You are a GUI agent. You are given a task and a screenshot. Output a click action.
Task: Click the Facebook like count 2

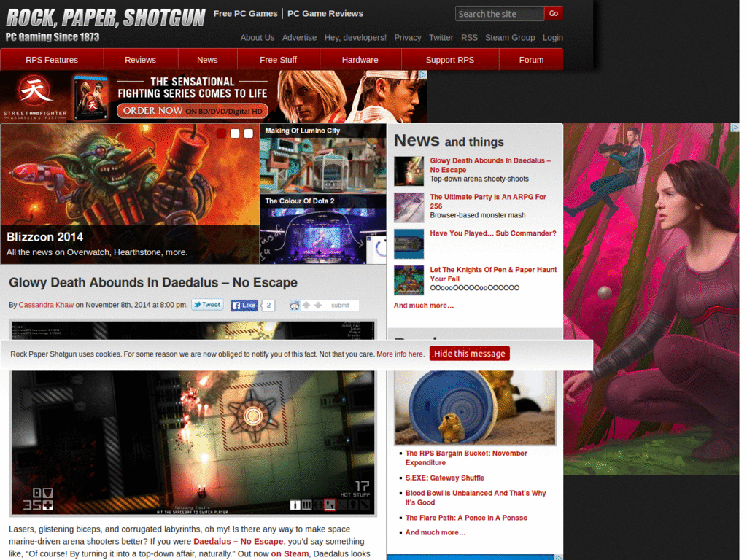pos(268,306)
